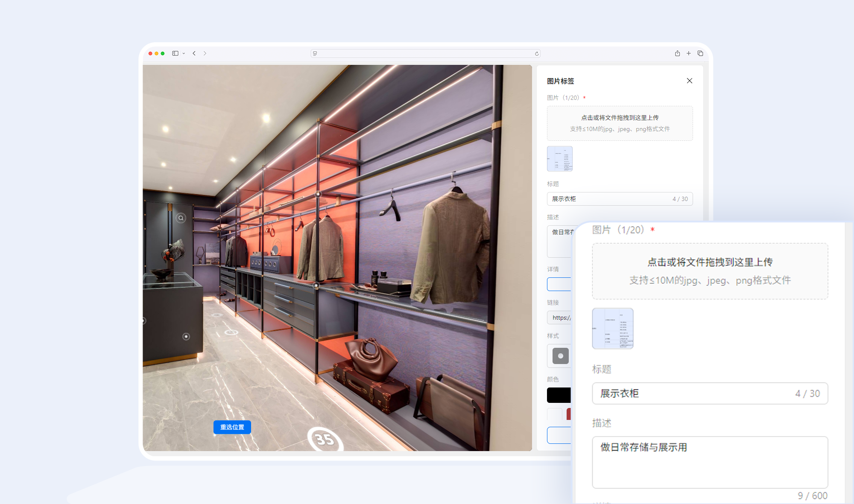Viewport: 854px width, 504px height.
Task: Show the tab overview icon
Action: [x=700, y=53]
